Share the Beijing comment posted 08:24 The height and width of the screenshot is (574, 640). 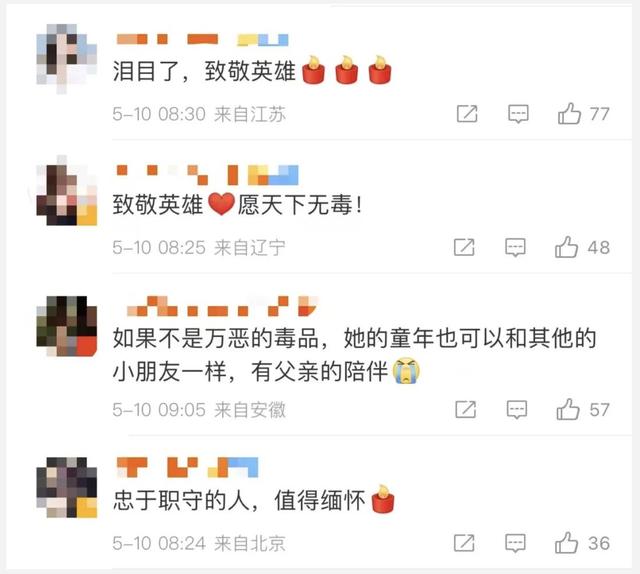coord(464,543)
